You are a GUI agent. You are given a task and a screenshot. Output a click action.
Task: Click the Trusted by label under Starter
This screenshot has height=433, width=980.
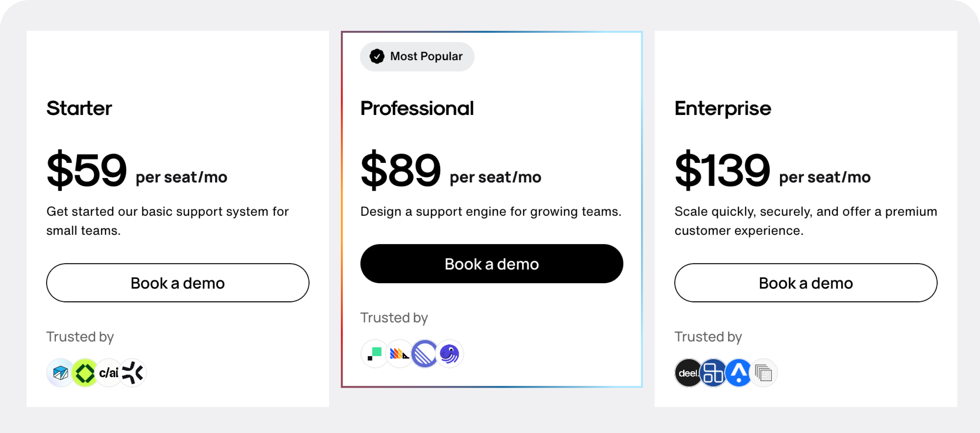tap(80, 337)
